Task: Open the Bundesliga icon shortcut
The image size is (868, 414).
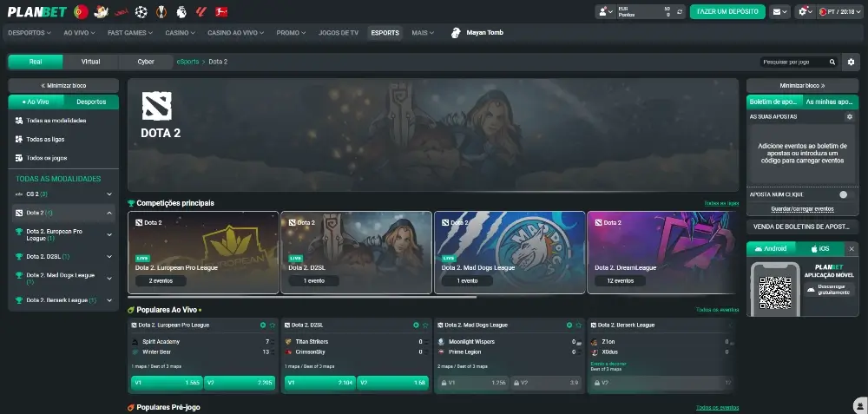Action: pyautogui.click(x=220, y=11)
